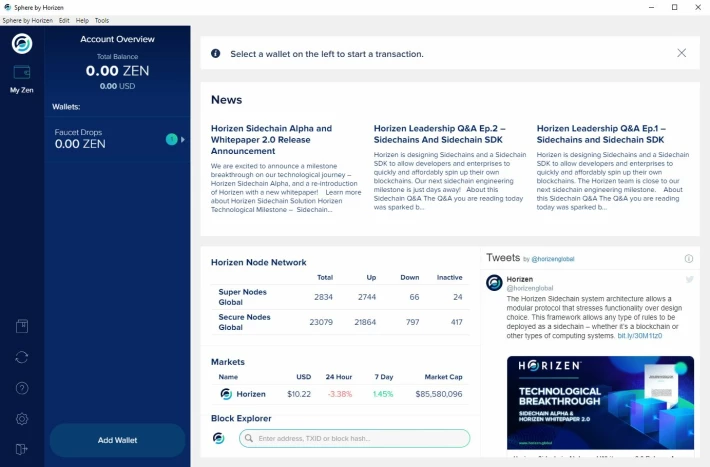
Task: Open the settings gear icon
Action: point(22,419)
